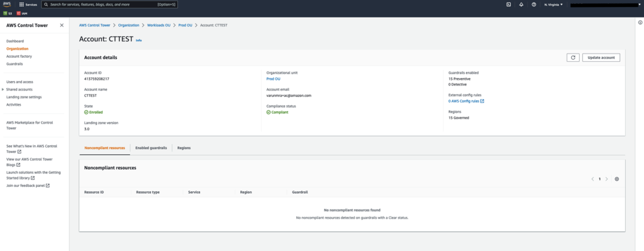
Task: Open the 0 AWS Config rules link
Action: [466, 101]
